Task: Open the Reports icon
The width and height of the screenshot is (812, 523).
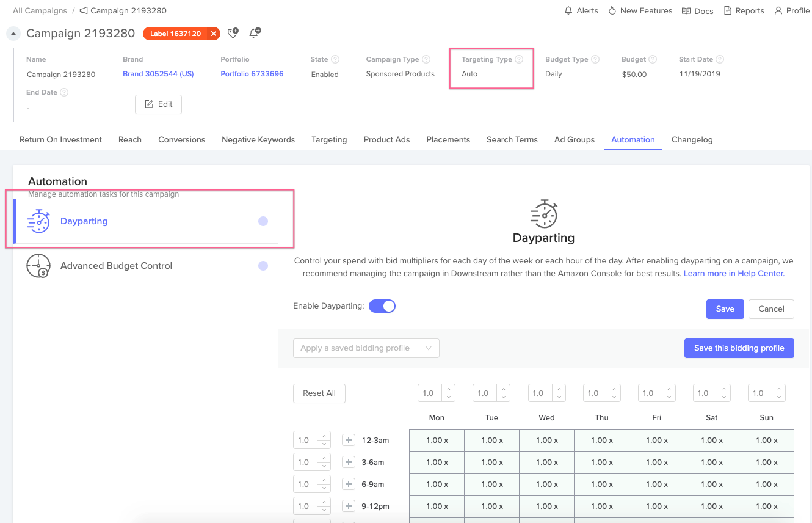Action: 727,10
